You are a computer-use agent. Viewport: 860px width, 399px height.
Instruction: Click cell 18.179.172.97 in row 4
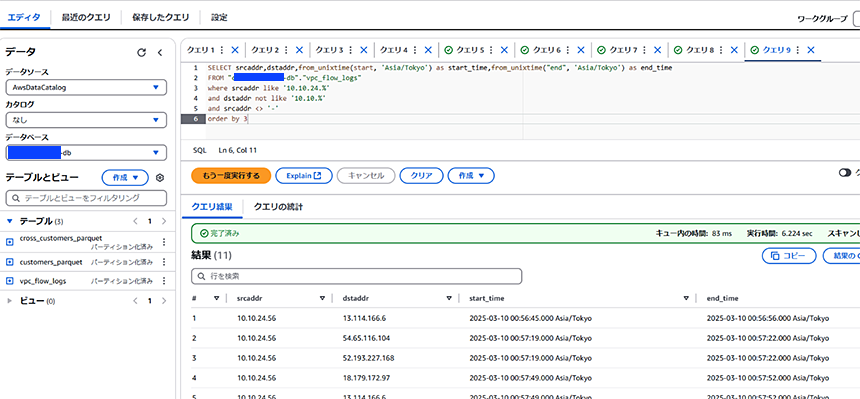366,378
